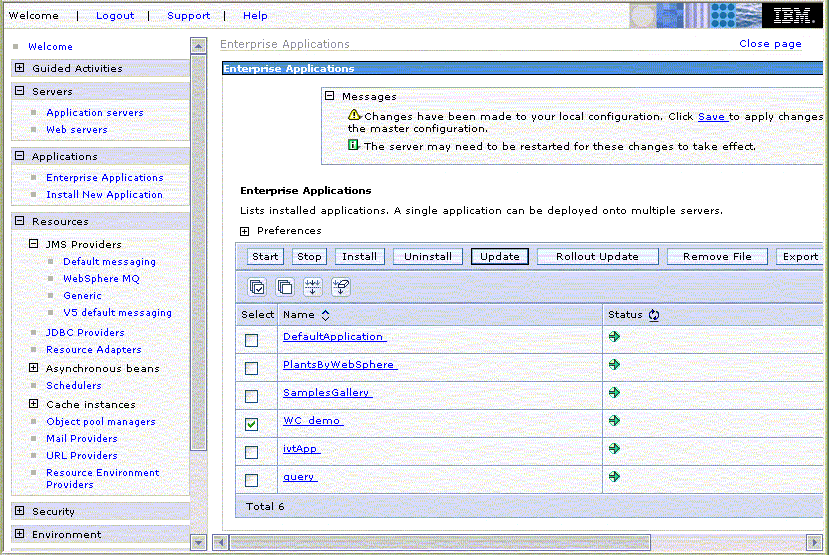
Task: Collapse the Resources section
Action: [x=20, y=221]
